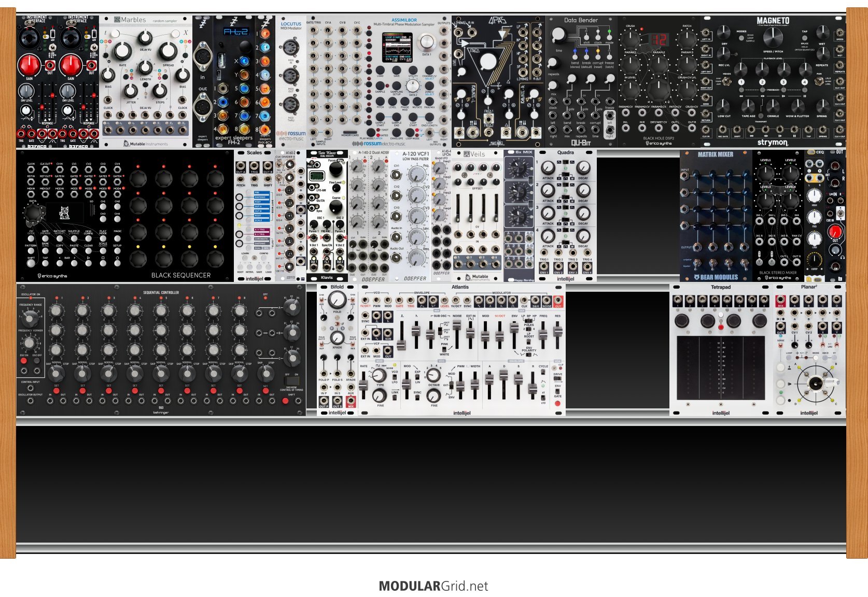Flip the HEADS toggle switch on Magneto
This screenshot has width=868, height=597.
pyautogui.click(x=727, y=82)
